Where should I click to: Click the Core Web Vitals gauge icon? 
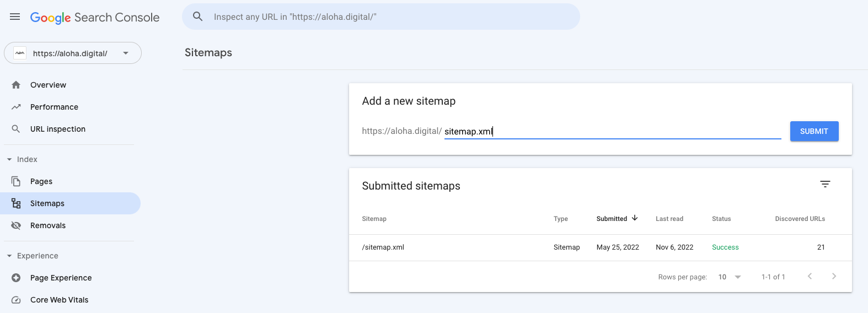pos(16,300)
